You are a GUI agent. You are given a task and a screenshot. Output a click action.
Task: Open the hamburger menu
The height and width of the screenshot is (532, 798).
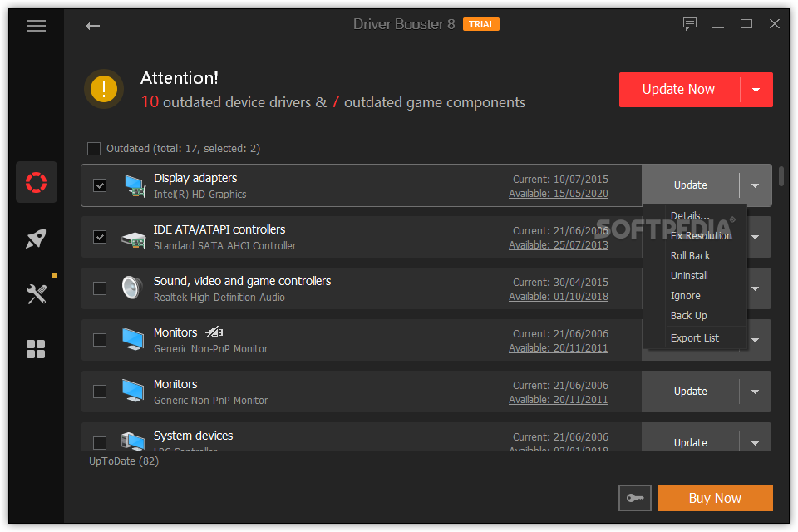[36, 26]
